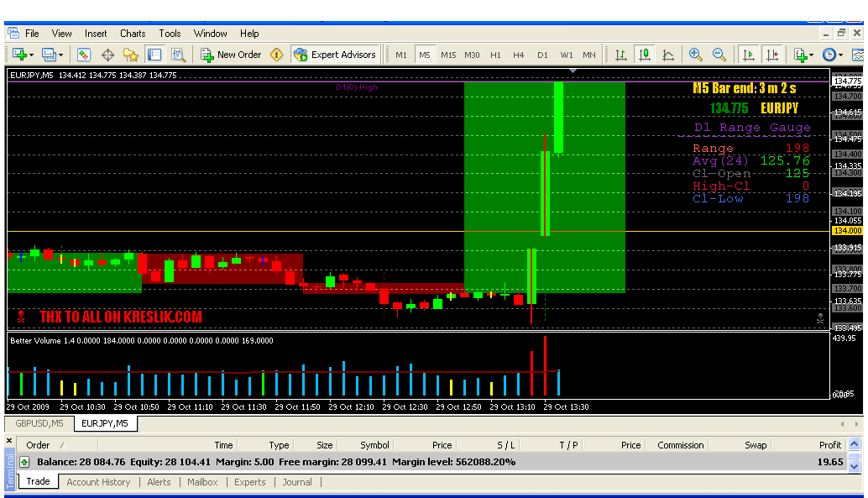Screen dimensions: 868x498
Task: Switch chart to line chart style
Action: pos(668,55)
